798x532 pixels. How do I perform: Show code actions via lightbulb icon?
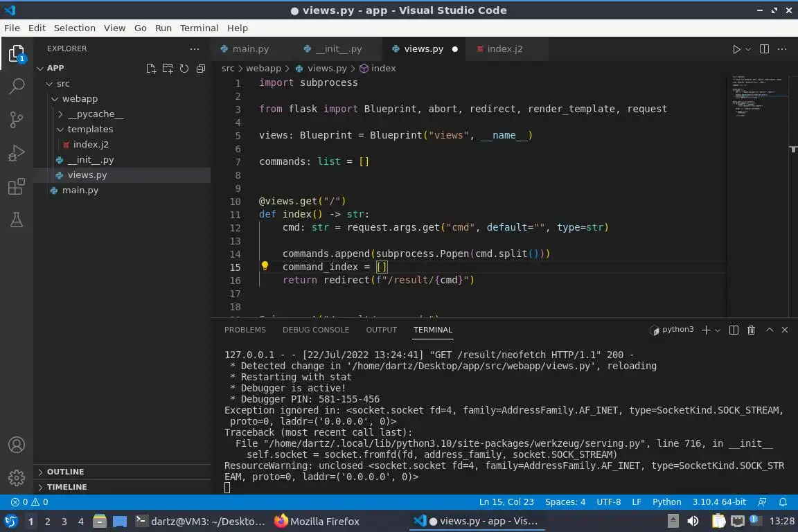pos(265,265)
